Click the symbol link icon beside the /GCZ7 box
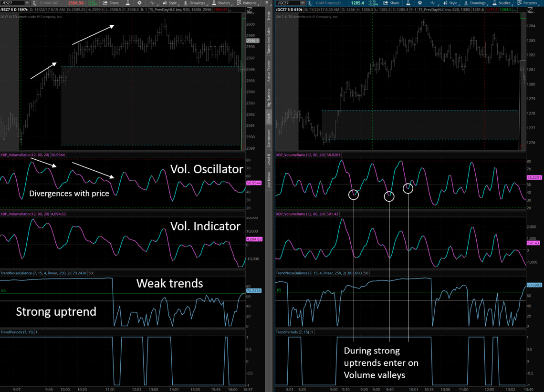This screenshot has height=392, width=544. (309, 3)
